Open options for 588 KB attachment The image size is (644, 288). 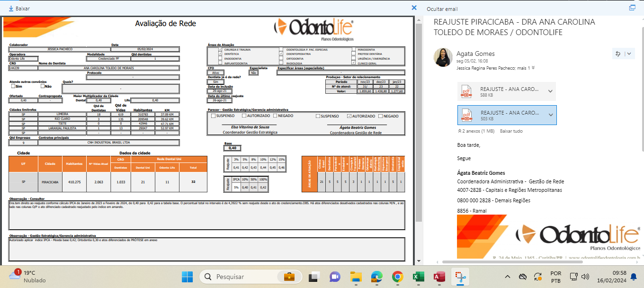(550, 91)
